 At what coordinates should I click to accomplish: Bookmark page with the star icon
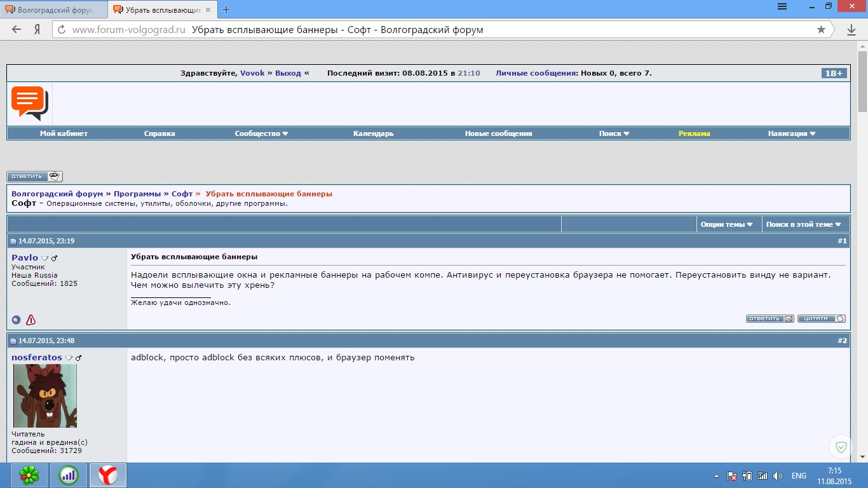point(821,30)
